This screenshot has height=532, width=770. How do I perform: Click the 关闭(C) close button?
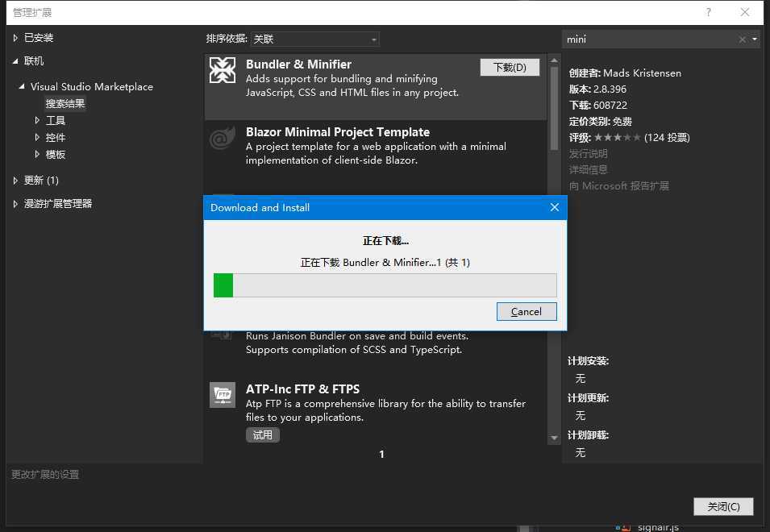pyautogui.click(x=723, y=506)
